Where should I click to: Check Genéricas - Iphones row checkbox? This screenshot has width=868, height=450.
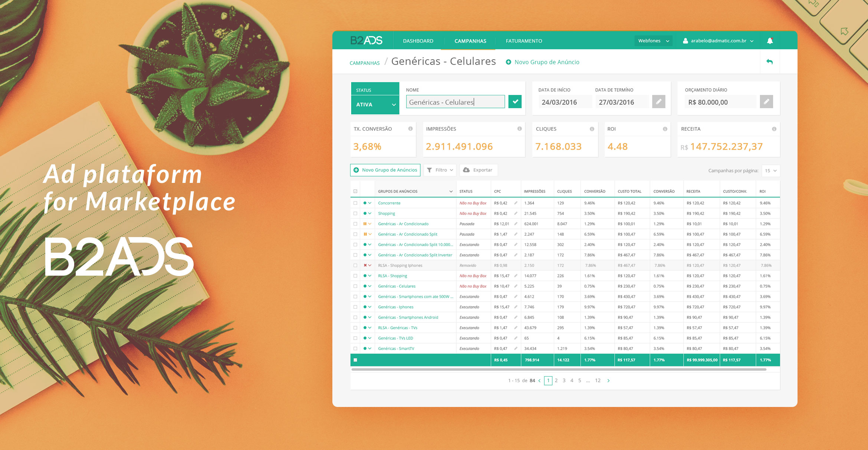tap(355, 307)
